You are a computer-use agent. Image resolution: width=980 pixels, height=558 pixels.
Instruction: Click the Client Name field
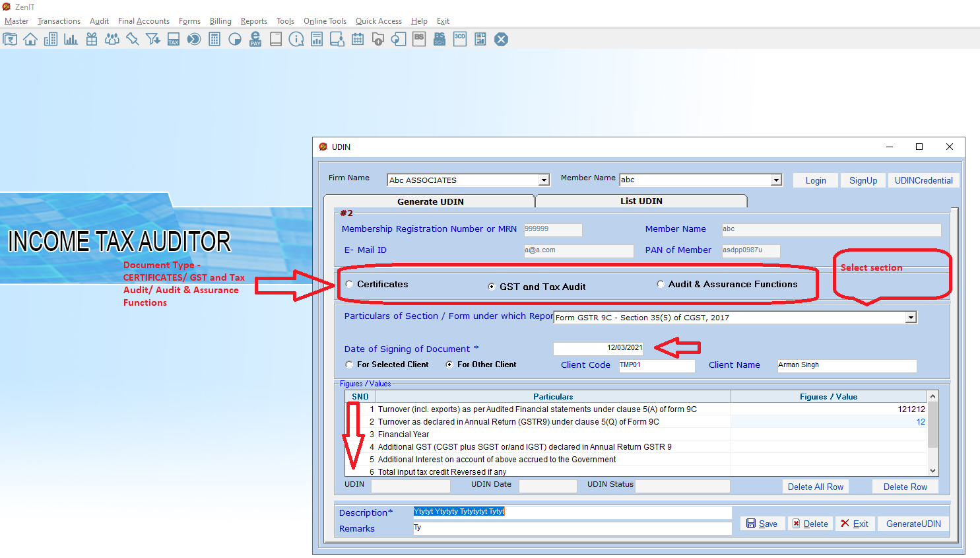847,365
